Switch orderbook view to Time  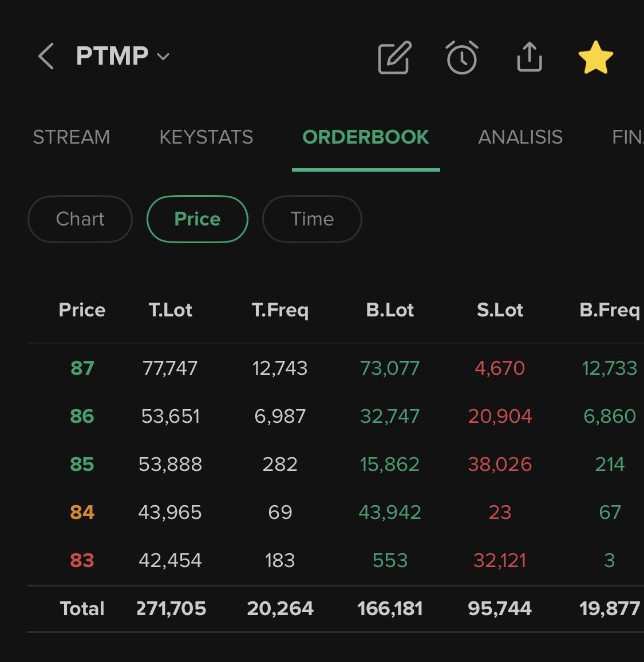click(x=312, y=219)
